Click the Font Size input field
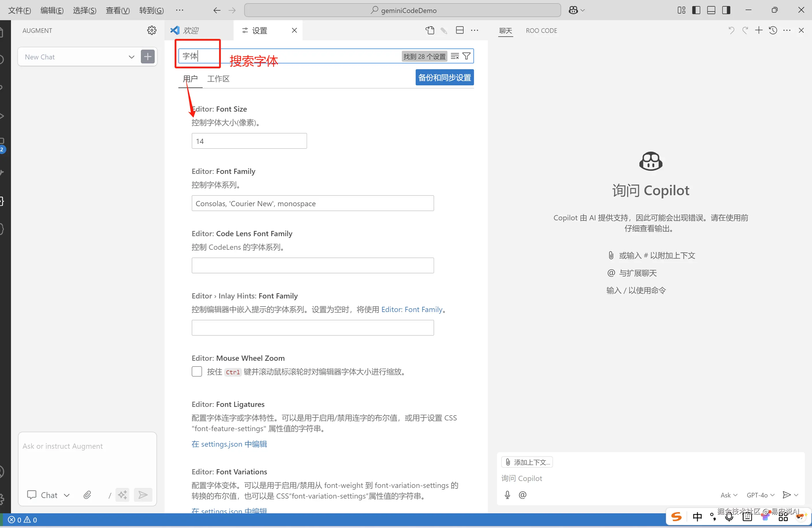Viewport: 812px width, 528px height. click(249, 141)
